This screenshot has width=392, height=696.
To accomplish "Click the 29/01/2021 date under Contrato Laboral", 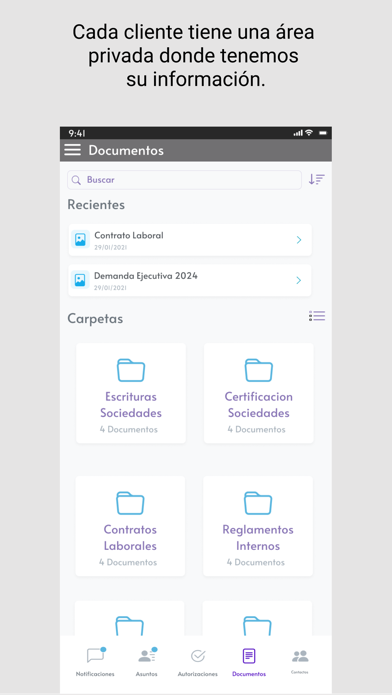I will 111,248.
